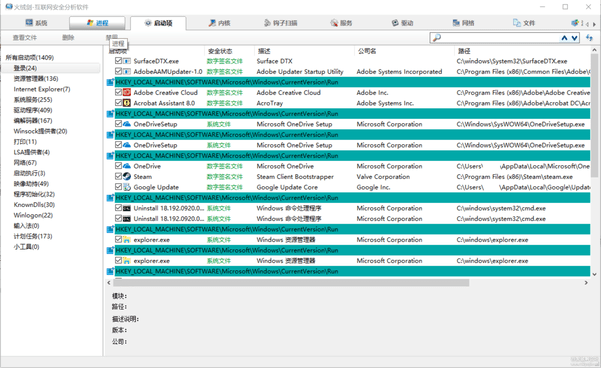
Task: Toggle the Google Update startup checkbox
Action: click(118, 187)
